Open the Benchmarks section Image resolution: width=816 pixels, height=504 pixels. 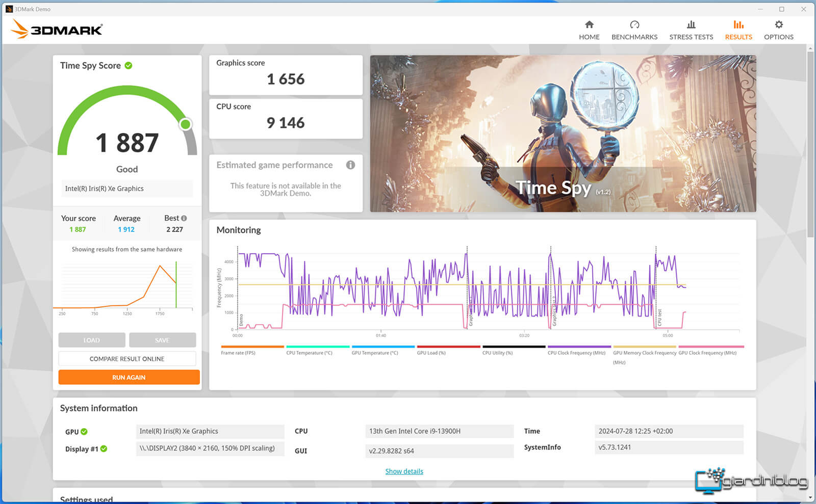point(634,30)
